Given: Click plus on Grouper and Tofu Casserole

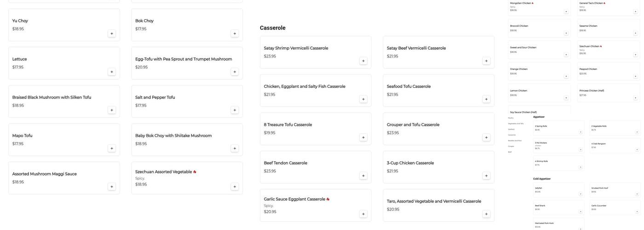Looking at the screenshot, I should click(486, 138).
